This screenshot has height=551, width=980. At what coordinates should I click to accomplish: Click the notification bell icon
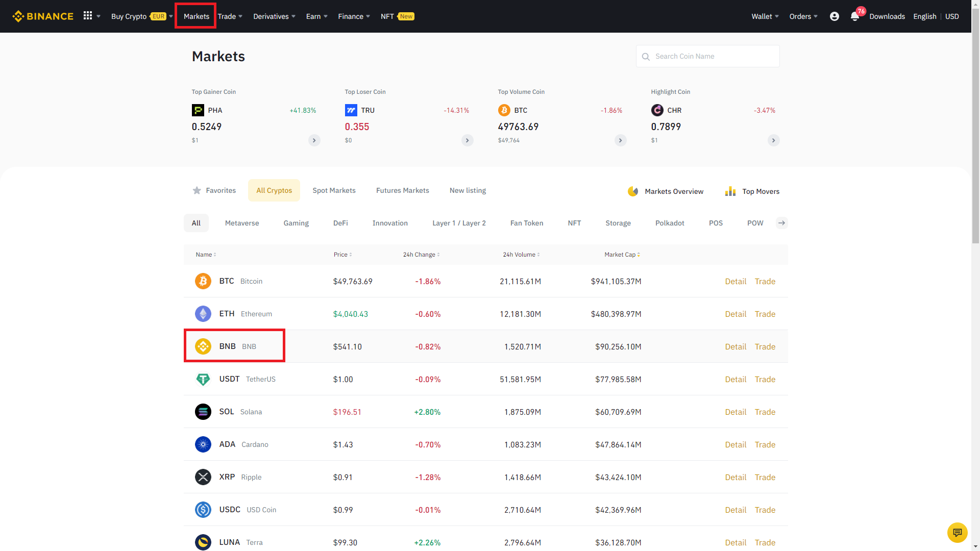[x=854, y=16]
